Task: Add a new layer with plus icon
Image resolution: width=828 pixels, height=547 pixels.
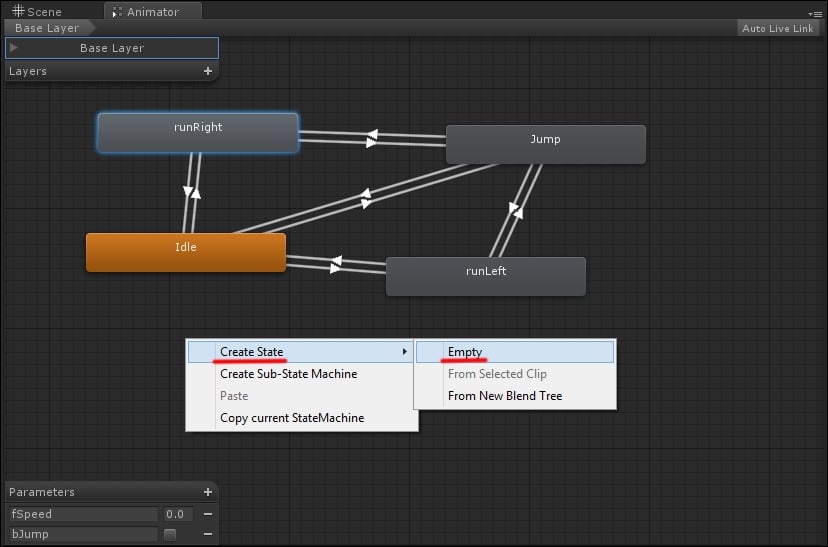Action: coord(208,72)
